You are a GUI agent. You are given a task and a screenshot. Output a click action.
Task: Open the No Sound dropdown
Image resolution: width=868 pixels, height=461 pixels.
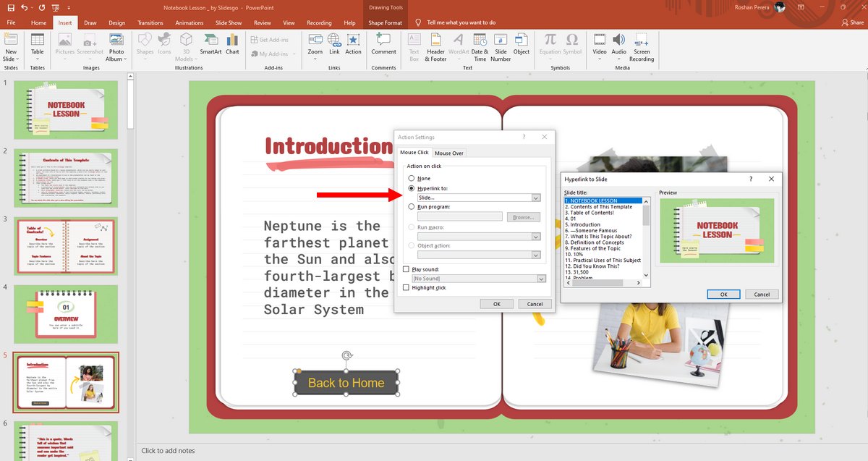tap(479, 278)
